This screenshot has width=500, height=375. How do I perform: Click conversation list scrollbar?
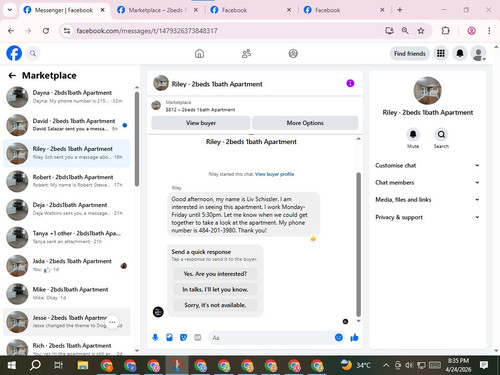click(137, 139)
